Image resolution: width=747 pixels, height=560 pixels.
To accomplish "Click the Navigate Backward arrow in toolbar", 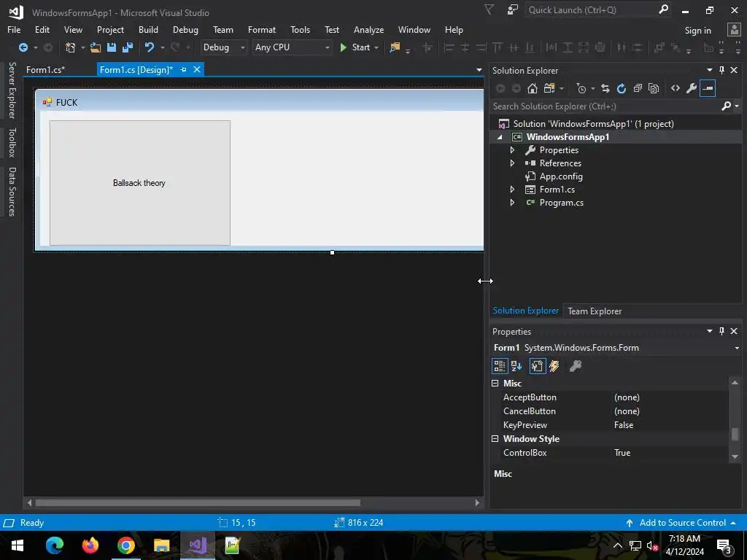I will [x=23, y=47].
